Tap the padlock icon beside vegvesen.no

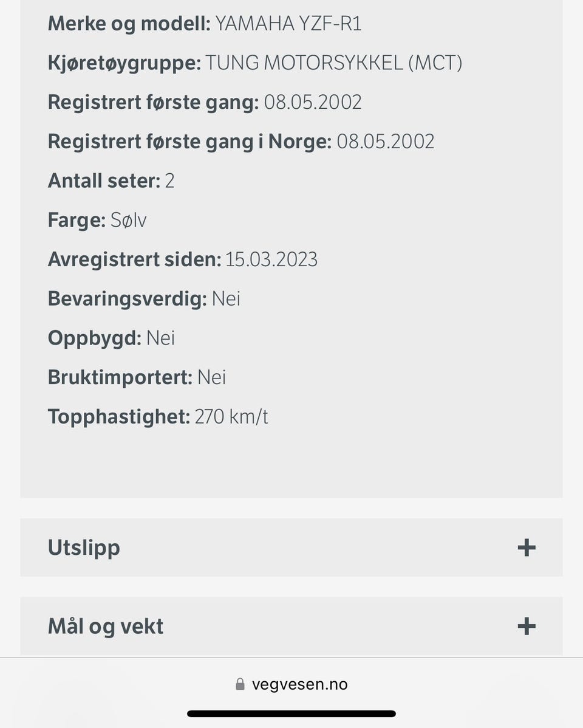(240, 684)
